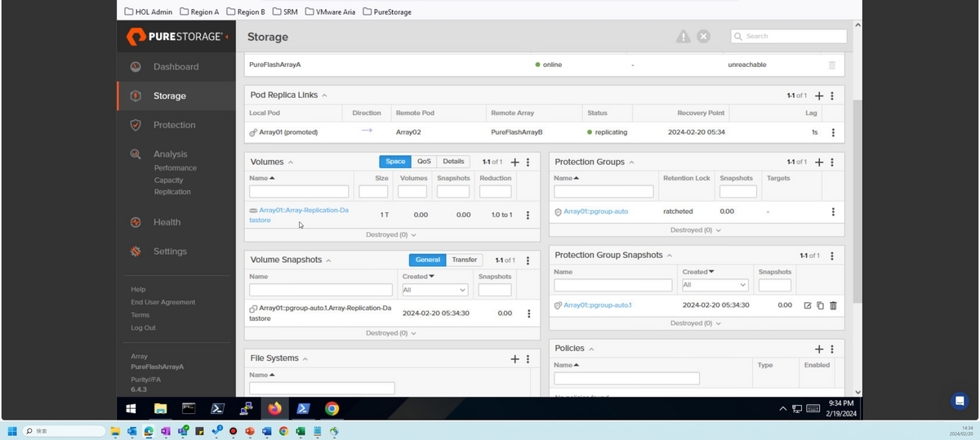Open Policies panel kebab menu

coord(832,349)
